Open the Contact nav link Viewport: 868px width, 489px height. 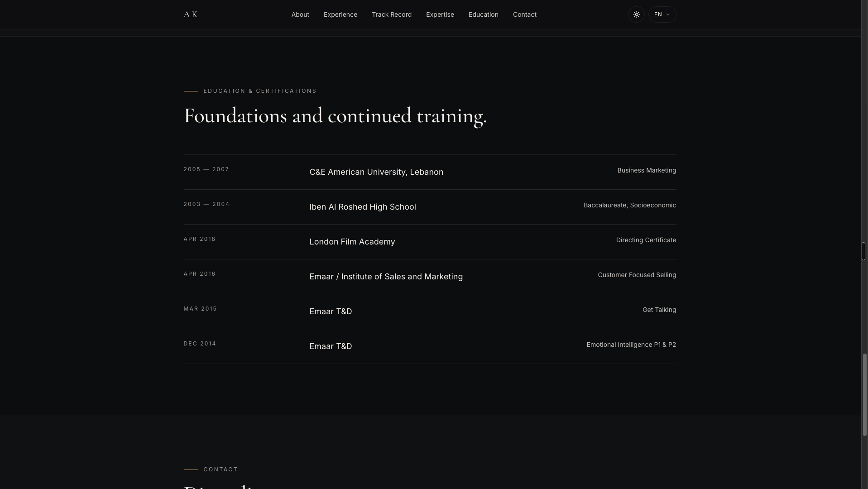pyautogui.click(x=525, y=14)
